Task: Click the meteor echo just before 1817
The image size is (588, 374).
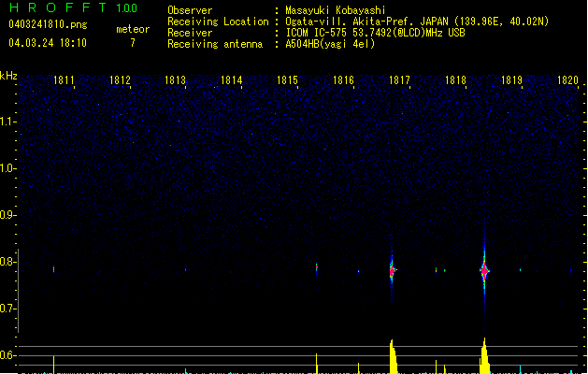Action: tap(393, 270)
